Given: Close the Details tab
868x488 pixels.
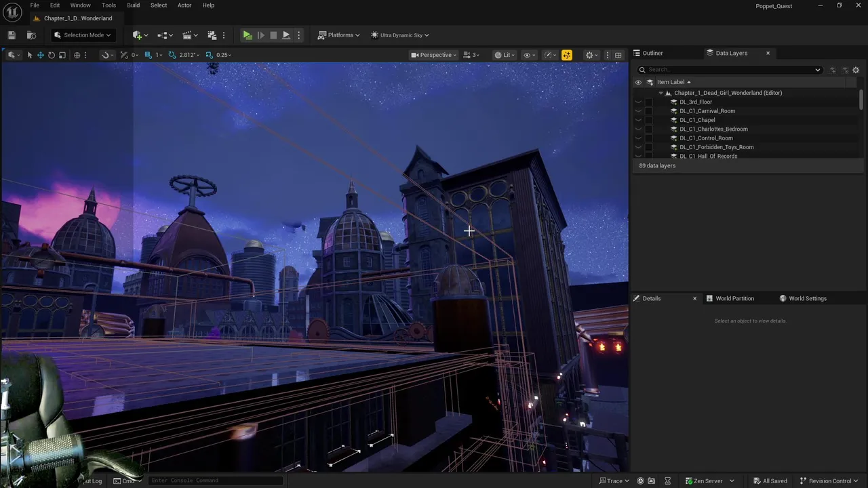Looking at the screenshot, I should click(694, 298).
